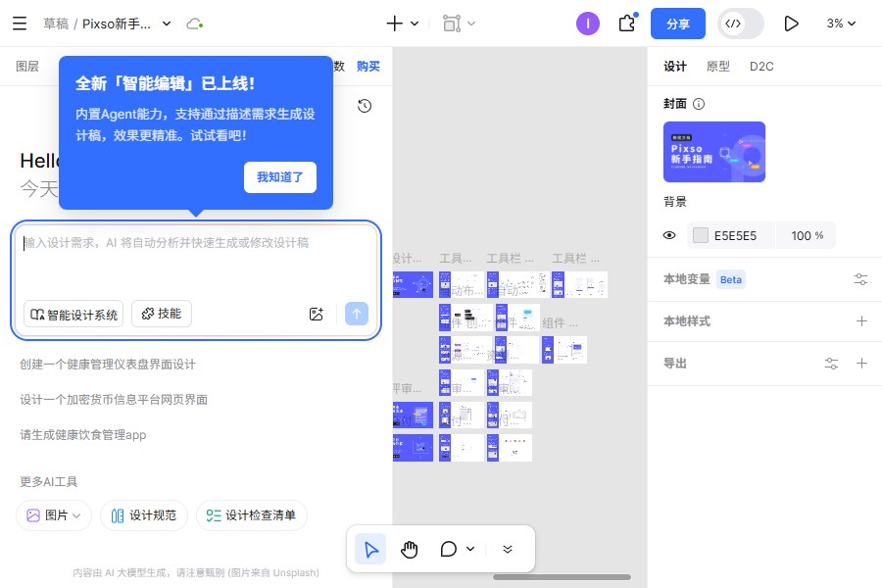Start prototype preview with play icon
Screen dimensions: 882x588
[x=791, y=24]
